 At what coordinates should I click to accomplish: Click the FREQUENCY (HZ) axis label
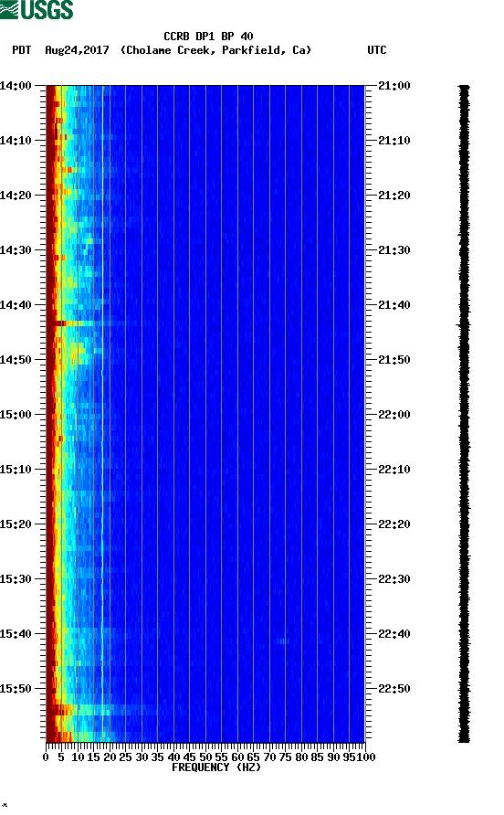pos(216,767)
